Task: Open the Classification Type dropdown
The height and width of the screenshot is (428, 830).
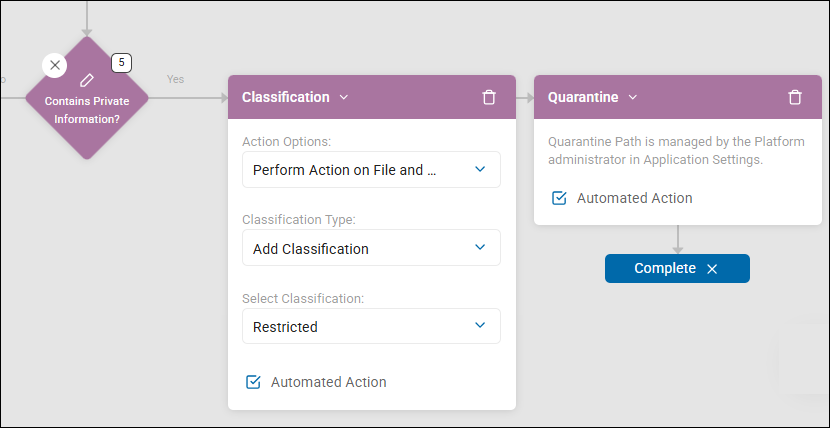Action: [x=371, y=248]
